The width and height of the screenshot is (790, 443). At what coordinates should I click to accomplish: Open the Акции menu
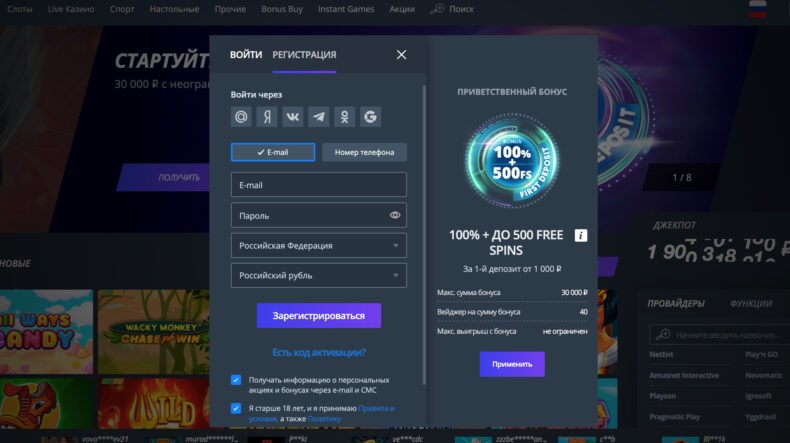[x=402, y=9]
